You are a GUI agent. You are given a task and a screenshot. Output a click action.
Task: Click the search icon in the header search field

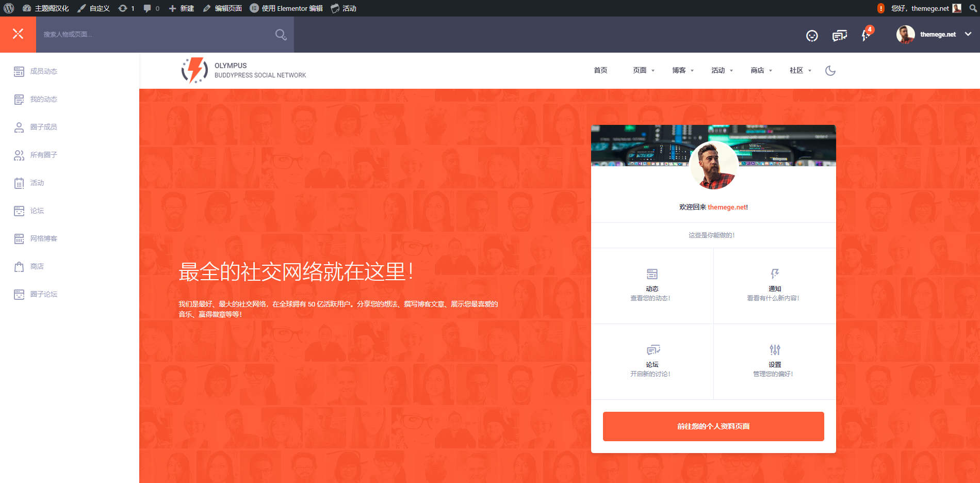(x=281, y=35)
